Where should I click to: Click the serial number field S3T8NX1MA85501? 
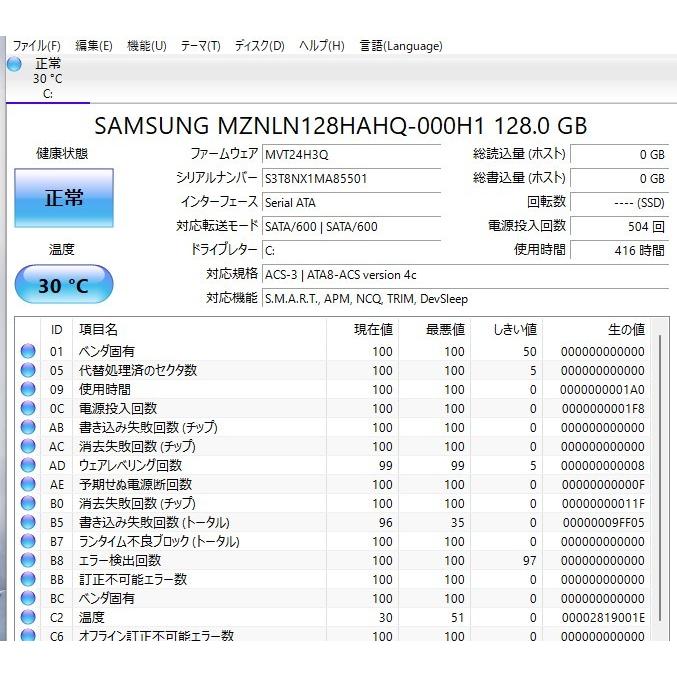click(351, 178)
